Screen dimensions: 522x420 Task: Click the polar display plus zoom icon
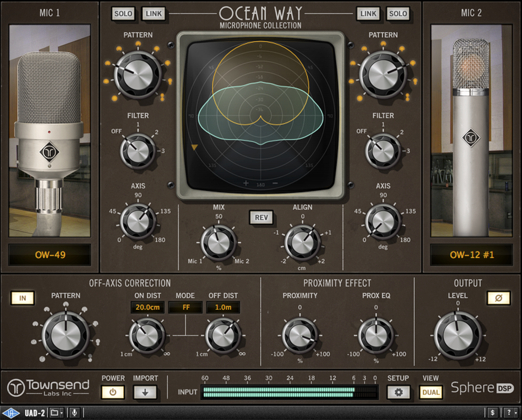246,183
